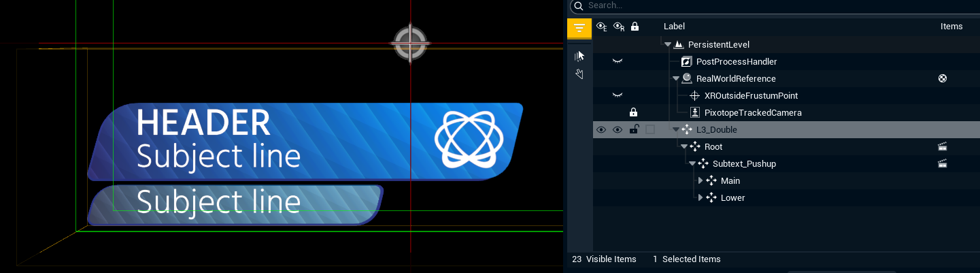Click the clapperboard icon on the Subtext_Pushup row
The image size is (980, 273).
click(942, 163)
